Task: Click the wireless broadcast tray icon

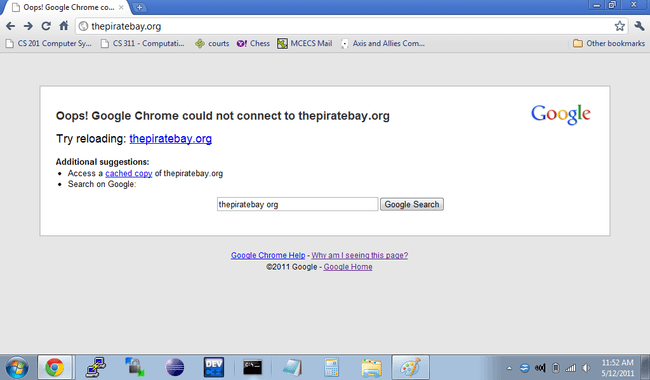Action: tap(540, 368)
